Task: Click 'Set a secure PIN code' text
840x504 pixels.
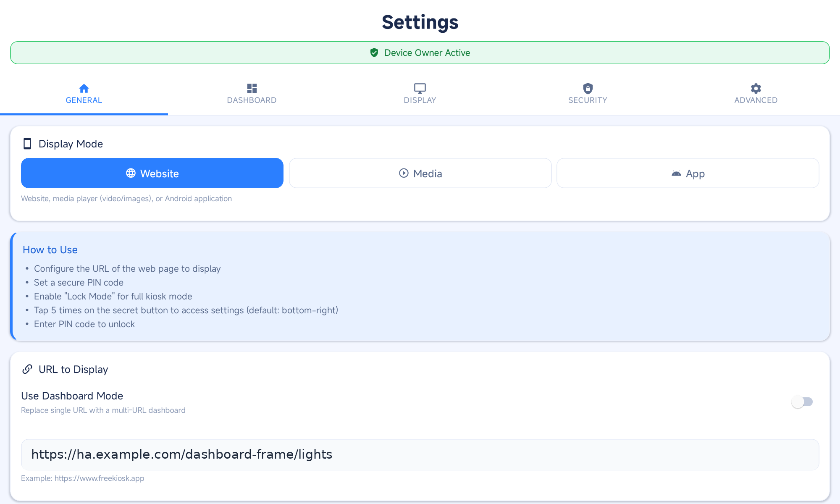Action: click(x=79, y=283)
